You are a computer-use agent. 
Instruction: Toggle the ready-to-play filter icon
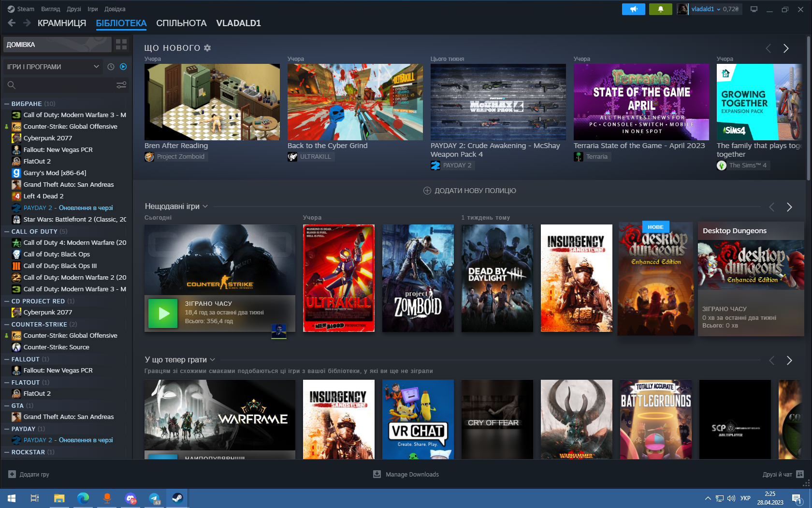123,67
